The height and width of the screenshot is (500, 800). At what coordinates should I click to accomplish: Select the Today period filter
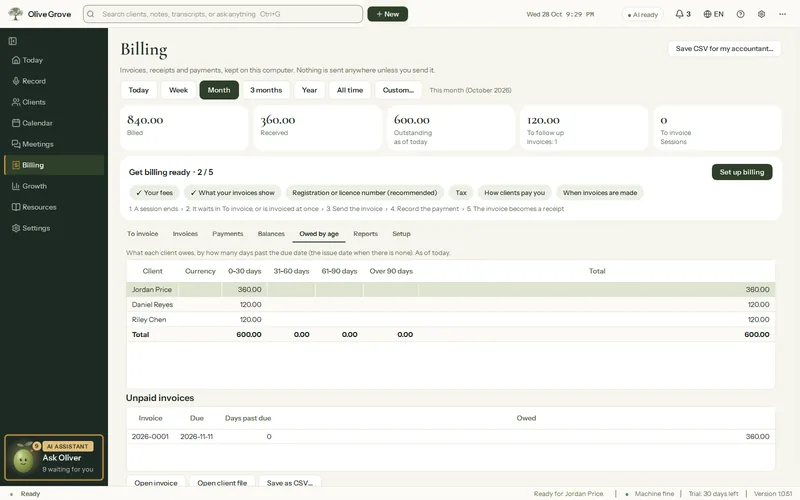coord(139,90)
